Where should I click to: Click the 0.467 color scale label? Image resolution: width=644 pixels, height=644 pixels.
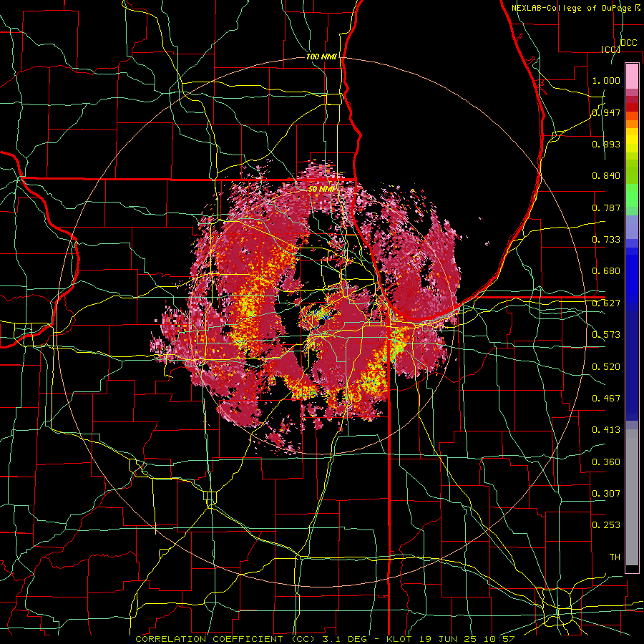click(606, 399)
